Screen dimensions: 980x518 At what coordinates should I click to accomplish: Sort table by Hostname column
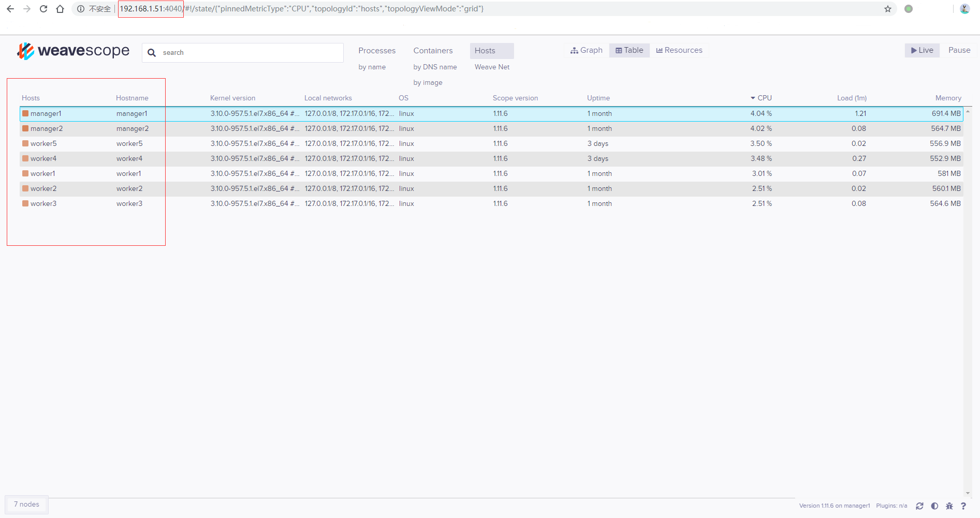coord(132,98)
